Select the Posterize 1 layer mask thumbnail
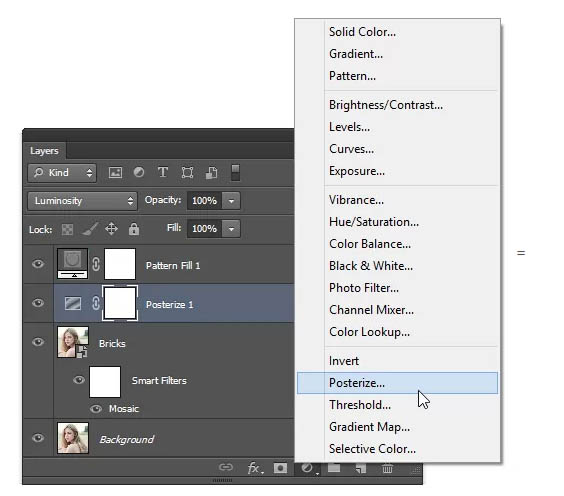The image size is (564, 496). point(120,303)
